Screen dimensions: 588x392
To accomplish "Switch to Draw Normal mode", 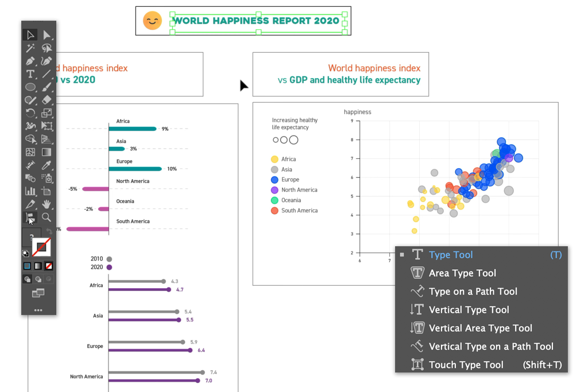I will 27,280.
